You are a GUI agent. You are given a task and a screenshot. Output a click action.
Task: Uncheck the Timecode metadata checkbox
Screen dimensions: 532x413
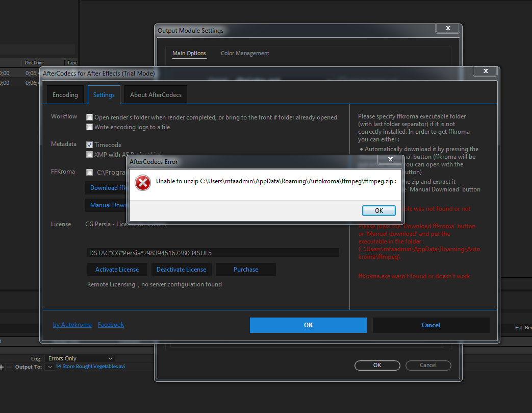point(90,144)
